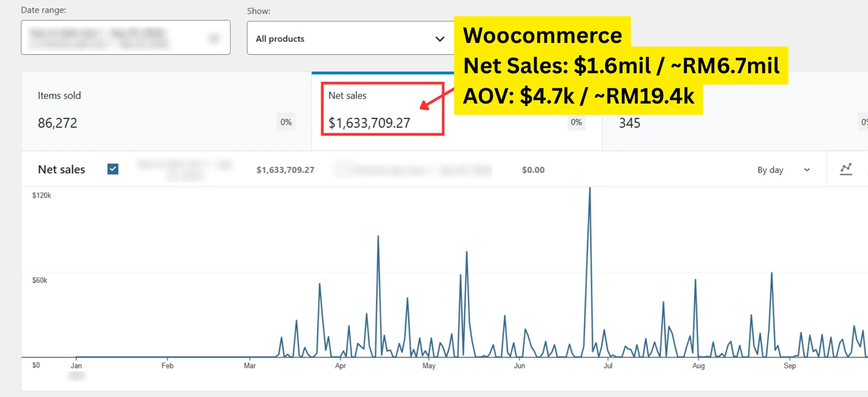Open the Date range picker field
Image resolution: width=868 pixels, height=397 pixels.
[x=126, y=37]
